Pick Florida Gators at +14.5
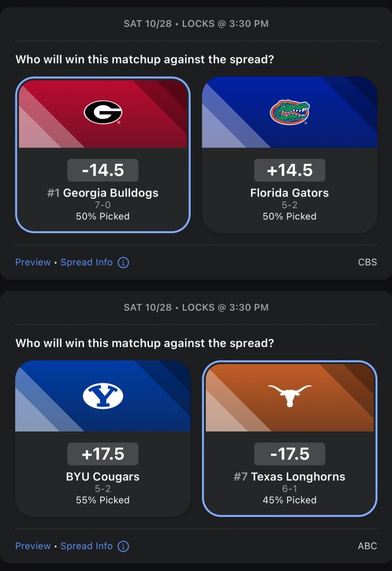392x571 pixels. (289, 193)
